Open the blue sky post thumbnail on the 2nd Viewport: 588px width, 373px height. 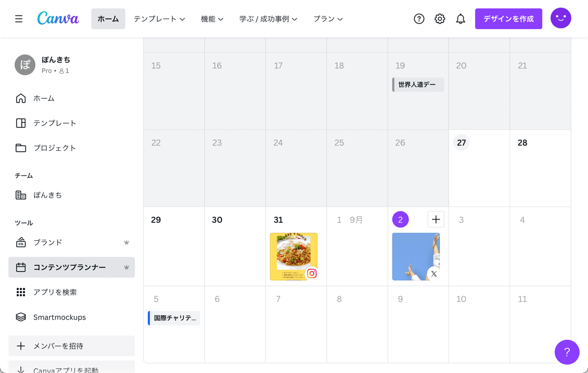pyautogui.click(x=416, y=256)
